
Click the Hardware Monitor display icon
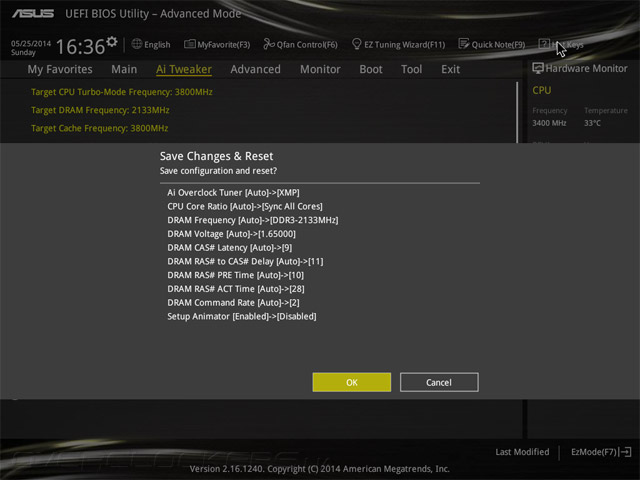(538, 68)
